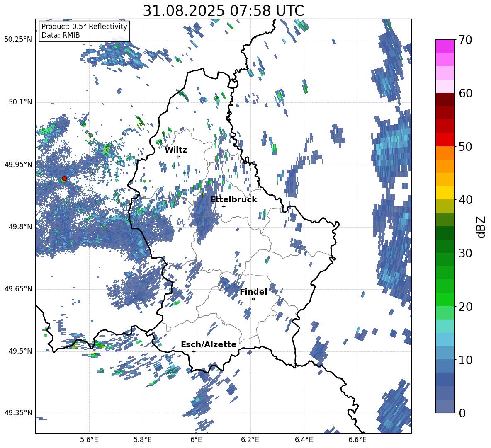Click the 0 colorbar tick label
491x448 pixels.
(x=462, y=413)
